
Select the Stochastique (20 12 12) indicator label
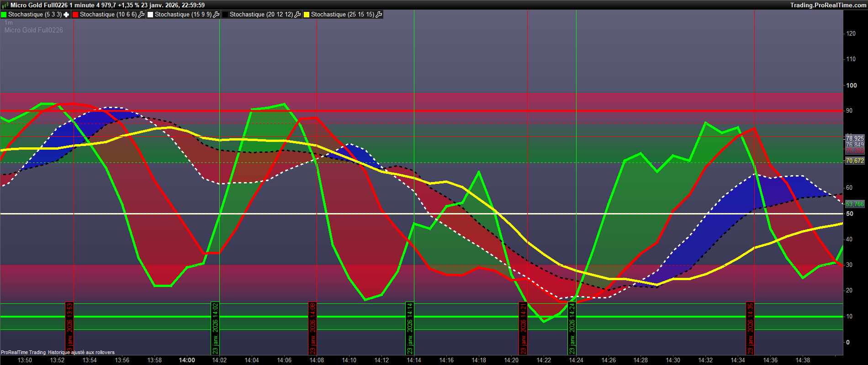[x=261, y=15]
